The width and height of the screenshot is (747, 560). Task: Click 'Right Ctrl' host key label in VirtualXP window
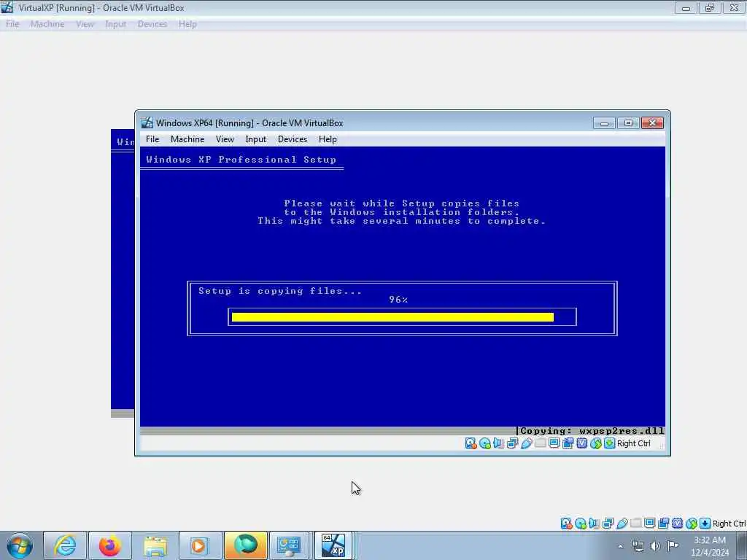coord(729,524)
